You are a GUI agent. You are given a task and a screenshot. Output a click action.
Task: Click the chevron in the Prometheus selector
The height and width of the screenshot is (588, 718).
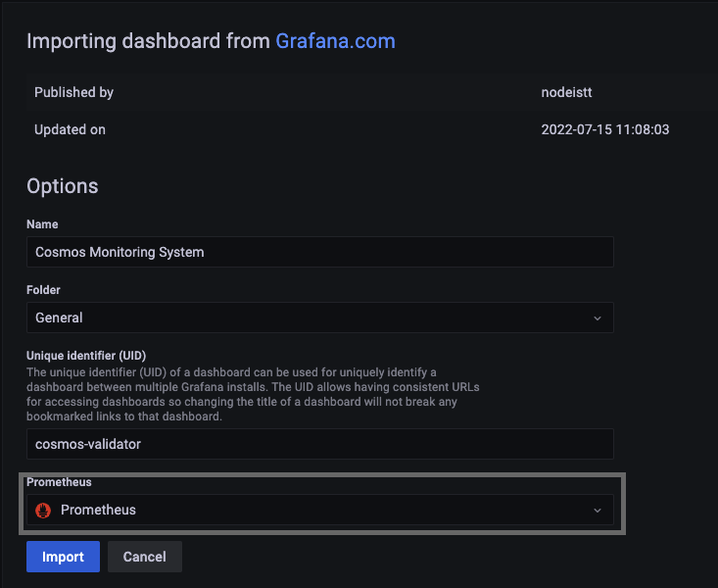pyautogui.click(x=598, y=510)
